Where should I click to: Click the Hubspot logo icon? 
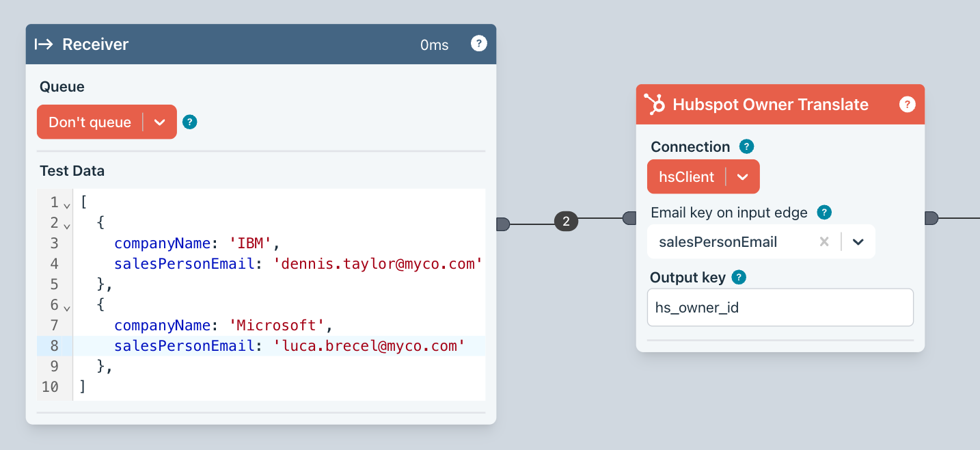coord(655,104)
